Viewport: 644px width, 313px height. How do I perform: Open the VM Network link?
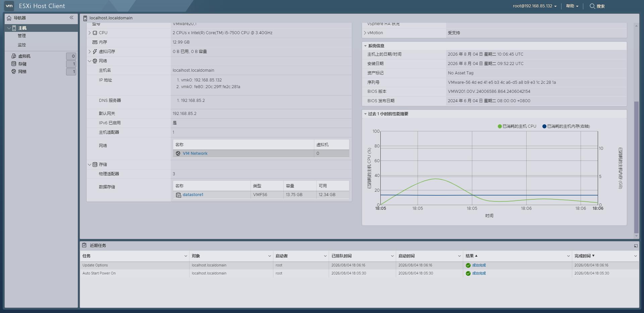coord(195,153)
